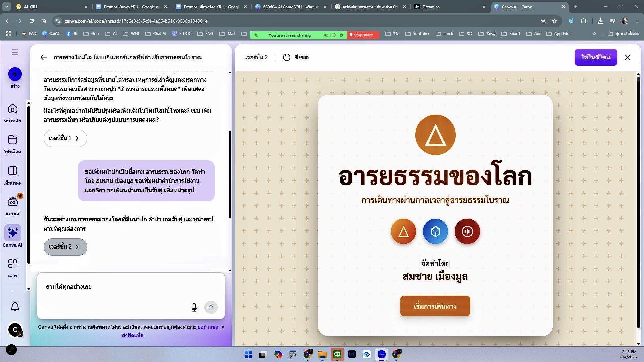
Task: Switch to the AI-YRU tab
Action: [x=51, y=7]
